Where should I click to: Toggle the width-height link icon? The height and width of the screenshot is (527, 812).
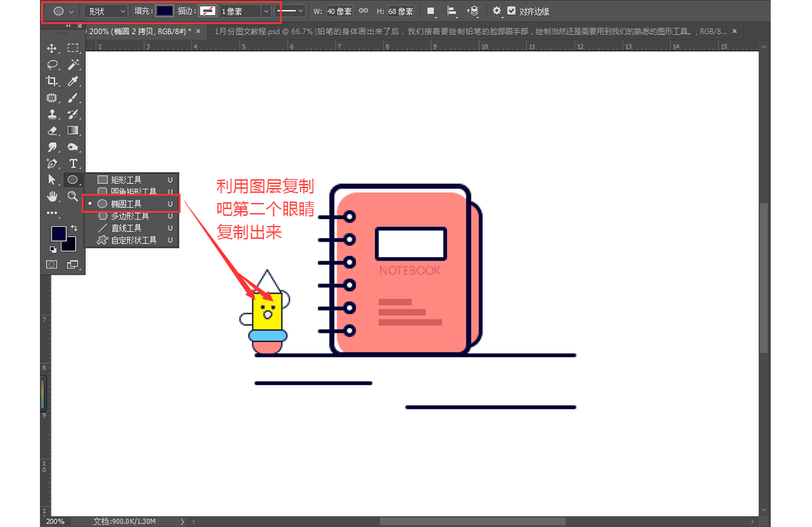[x=363, y=11]
